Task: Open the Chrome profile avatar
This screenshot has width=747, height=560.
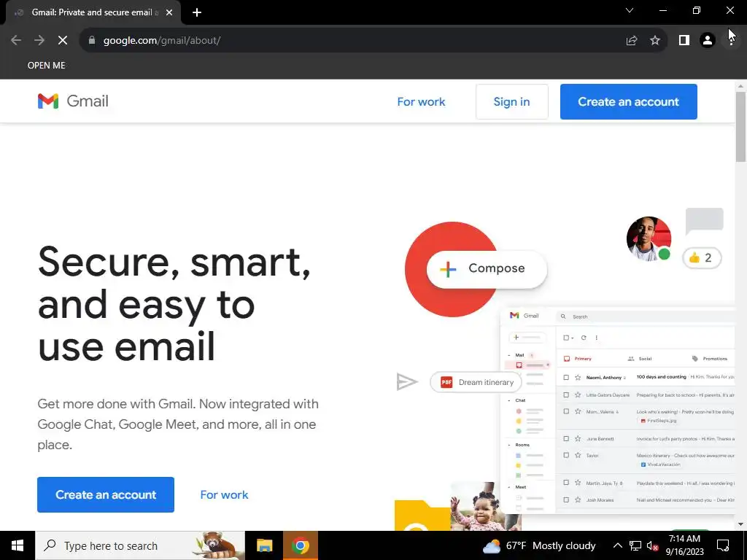Action: (x=708, y=41)
